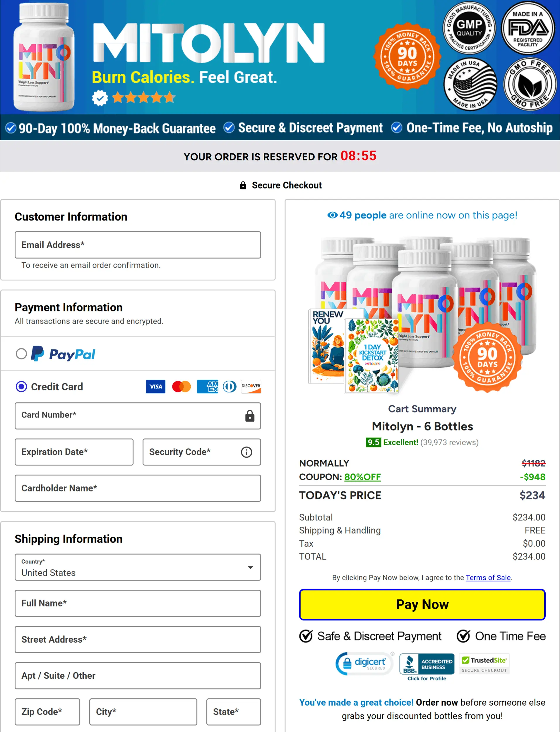This screenshot has width=560, height=732.
Task: Select the Credit Card radio button
Action: pos(21,386)
